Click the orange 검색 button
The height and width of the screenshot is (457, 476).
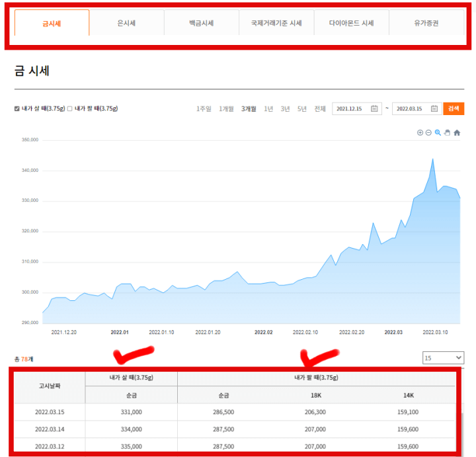pos(454,108)
